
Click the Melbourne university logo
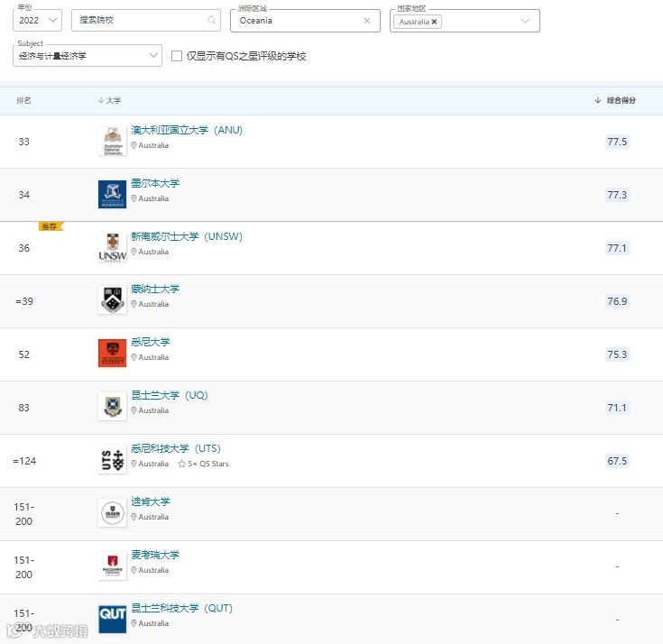click(112, 195)
